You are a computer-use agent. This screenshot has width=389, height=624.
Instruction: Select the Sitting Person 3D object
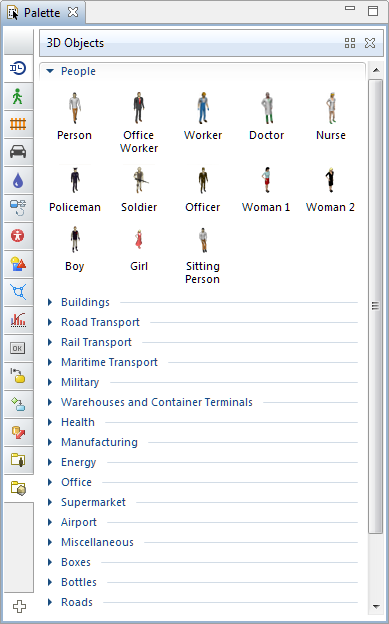coord(203,255)
